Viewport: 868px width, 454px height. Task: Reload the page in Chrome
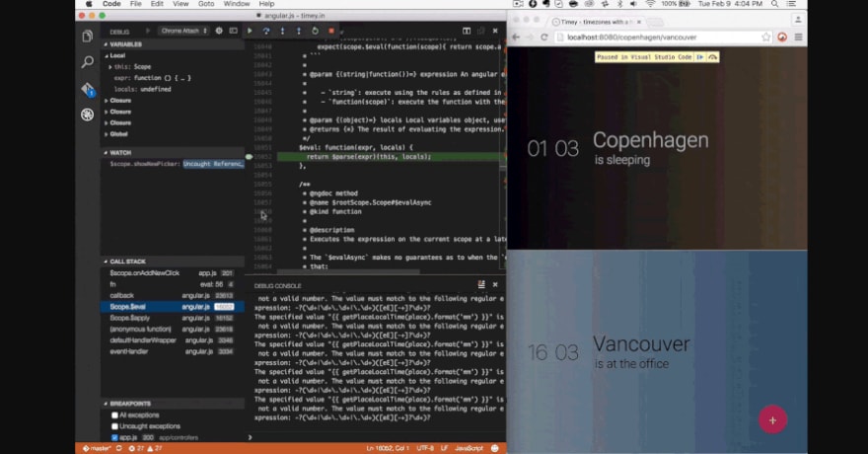point(544,38)
